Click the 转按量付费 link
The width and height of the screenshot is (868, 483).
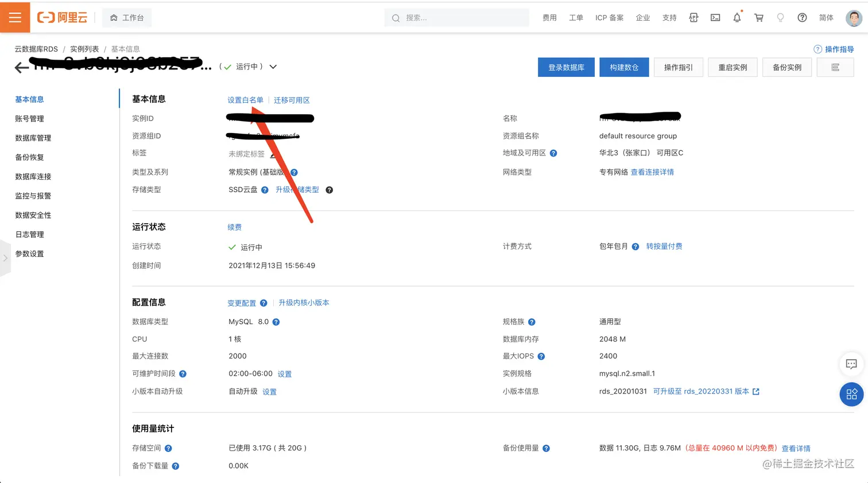(664, 246)
